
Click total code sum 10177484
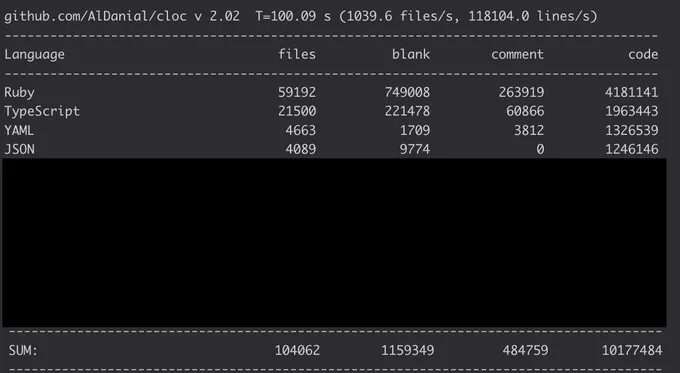click(632, 350)
